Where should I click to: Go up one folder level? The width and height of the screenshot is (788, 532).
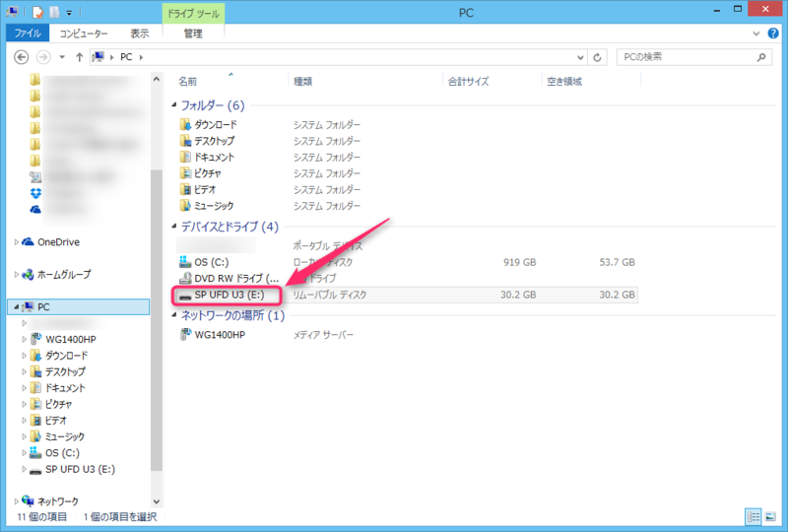pyautogui.click(x=80, y=57)
